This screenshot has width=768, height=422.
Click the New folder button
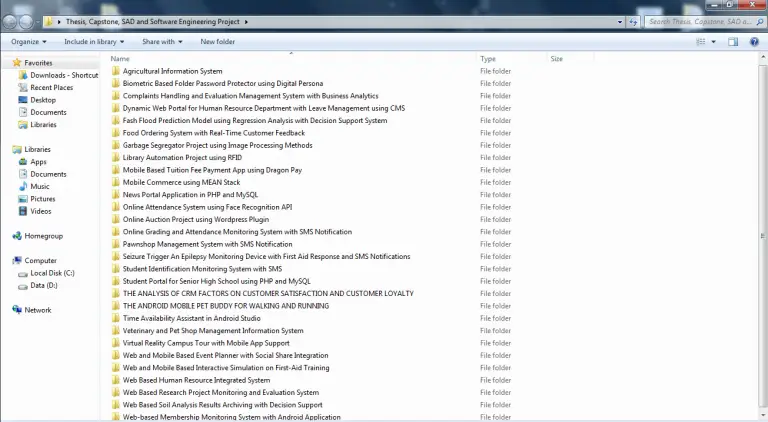pyautogui.click(x=217, y=42)
